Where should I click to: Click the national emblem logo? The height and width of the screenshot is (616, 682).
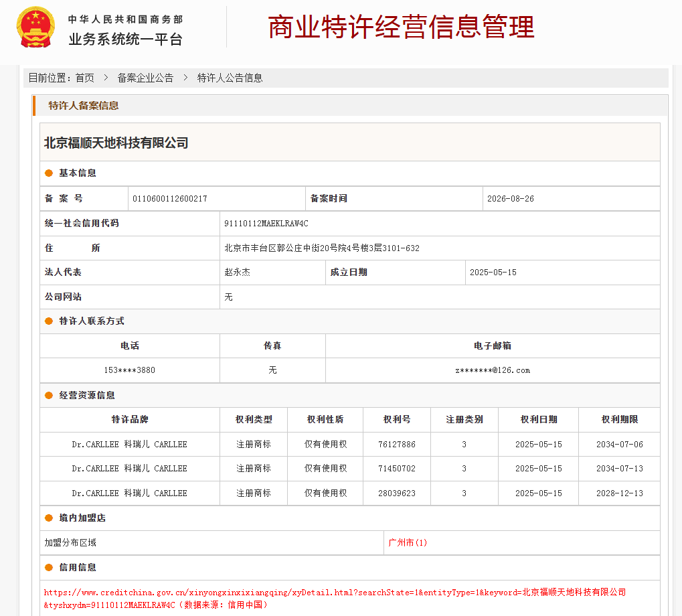tap(35, 27)
